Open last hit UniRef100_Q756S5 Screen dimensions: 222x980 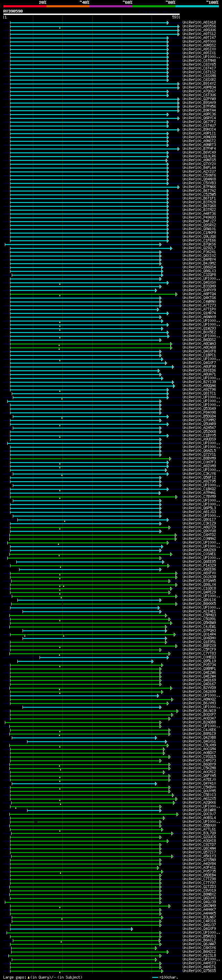199,971
